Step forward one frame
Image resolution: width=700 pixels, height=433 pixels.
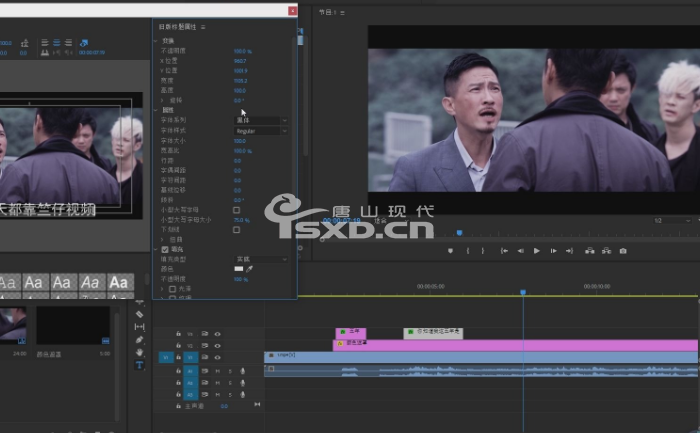553,251
